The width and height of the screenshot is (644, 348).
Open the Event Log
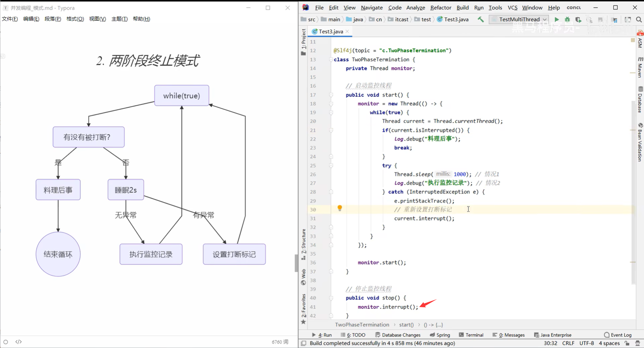pos(618,335)
